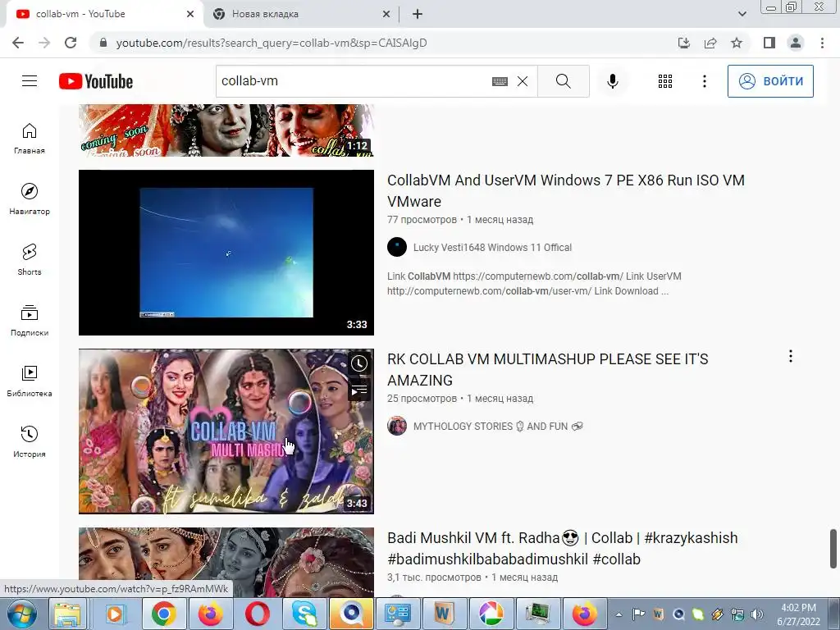
Task: Open the tab search dropdown chevron
Action: pyautogui.click(x=742, y=15)
